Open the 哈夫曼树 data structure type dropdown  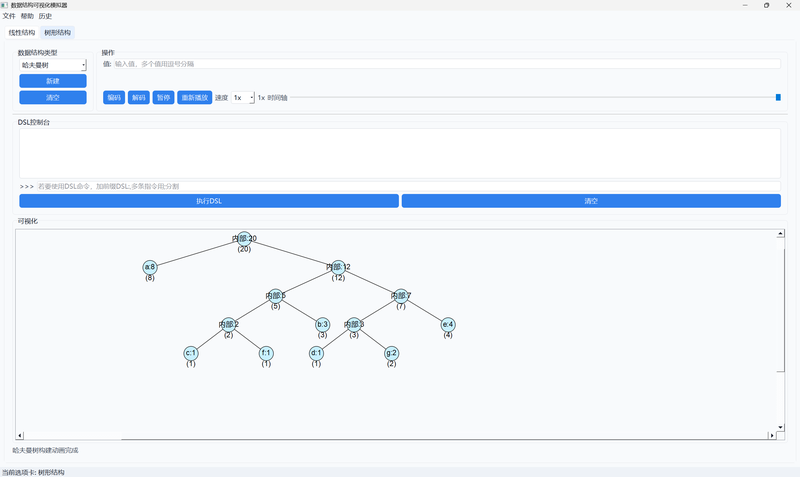click(x=53, y=65)
